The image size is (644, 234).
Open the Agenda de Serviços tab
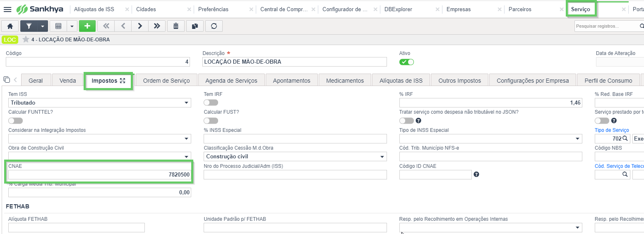[231, 81]
